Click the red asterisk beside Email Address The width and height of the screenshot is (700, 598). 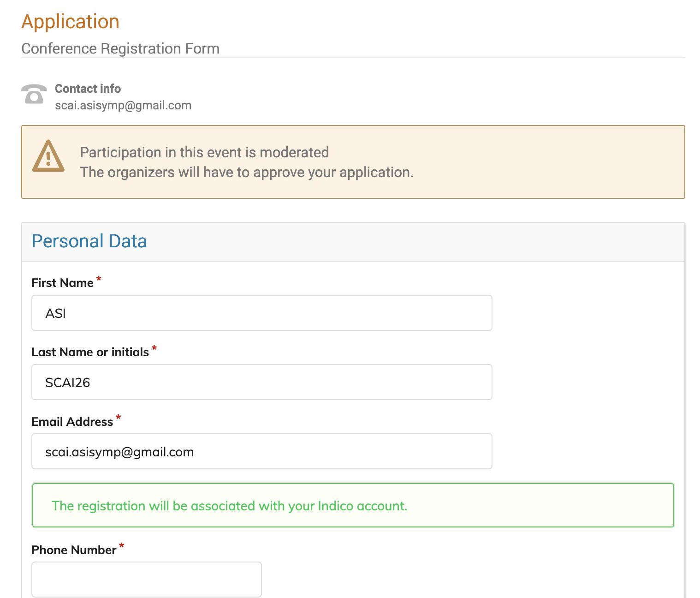pyautogui.click(x=119, y=418)
